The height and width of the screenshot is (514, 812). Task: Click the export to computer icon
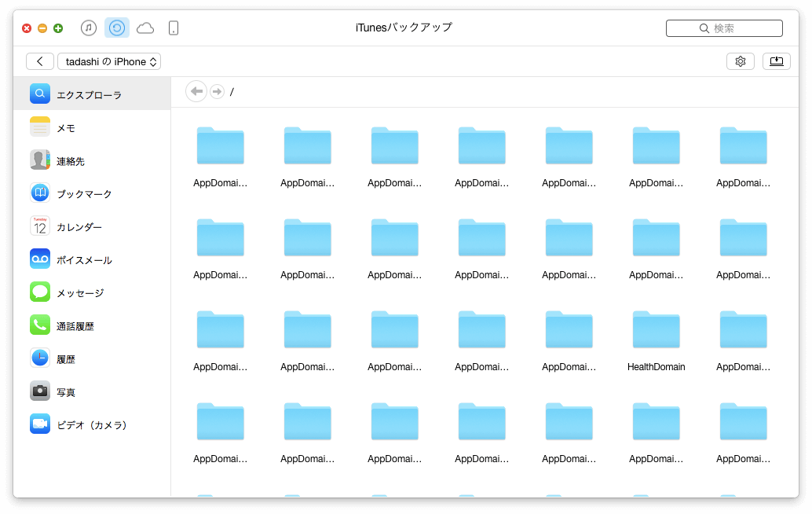776,61
